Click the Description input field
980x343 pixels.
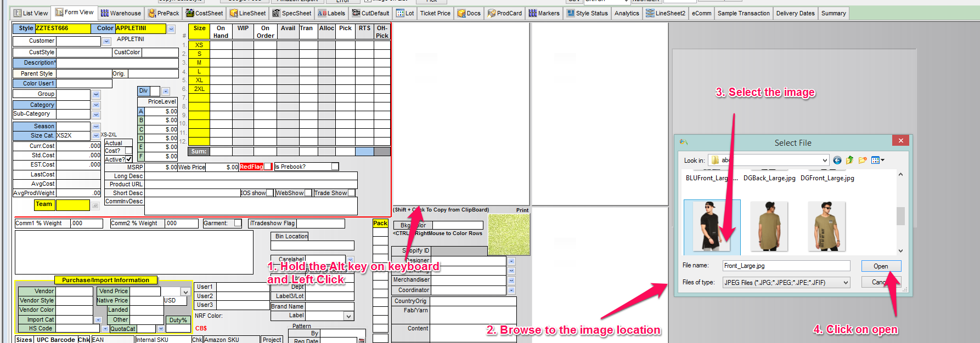pyautogui.click(x=117, y=63)
